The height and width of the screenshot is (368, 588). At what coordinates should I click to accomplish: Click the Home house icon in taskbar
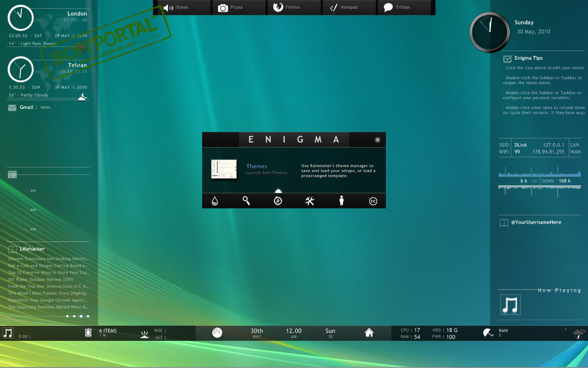369,333
